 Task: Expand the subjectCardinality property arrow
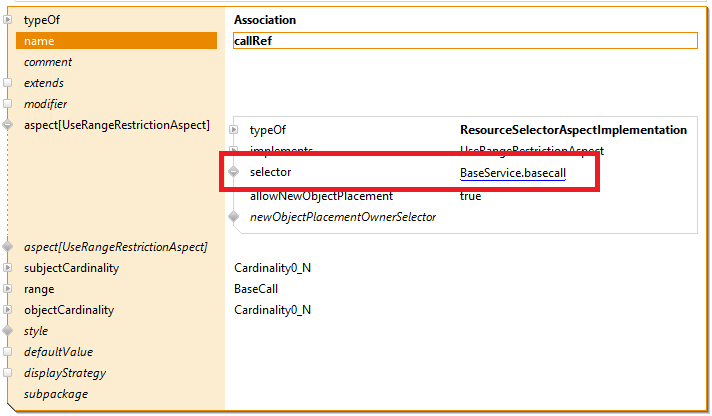coord(9,268)
